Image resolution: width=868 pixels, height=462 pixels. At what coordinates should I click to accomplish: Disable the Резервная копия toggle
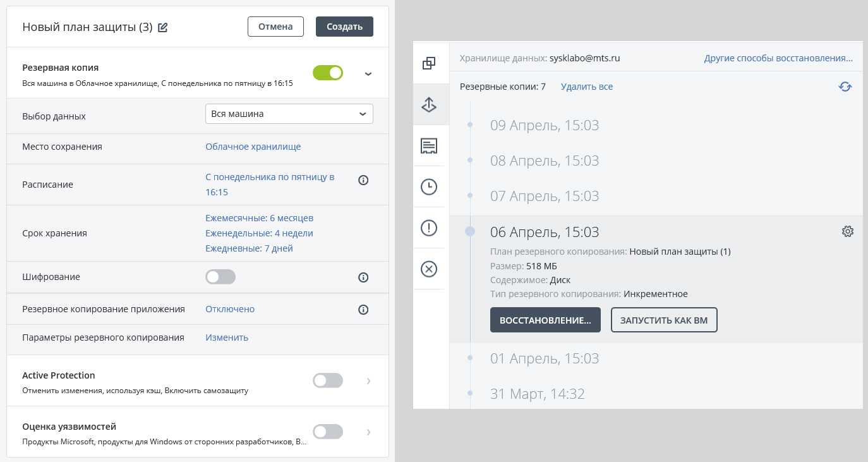click(328, 73)
